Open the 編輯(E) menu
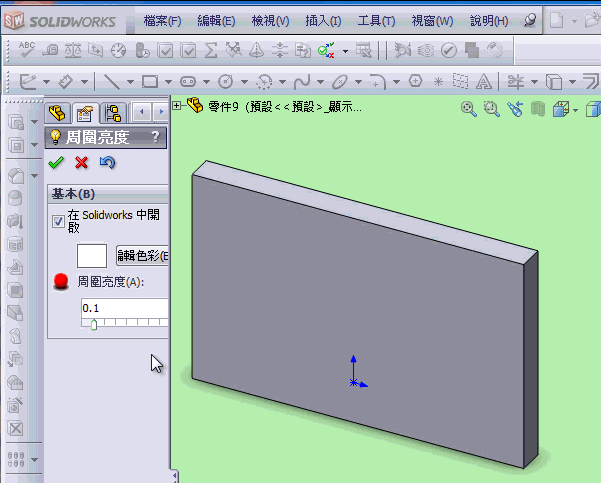The image size is (601, 483). click(x=216, y=20)
